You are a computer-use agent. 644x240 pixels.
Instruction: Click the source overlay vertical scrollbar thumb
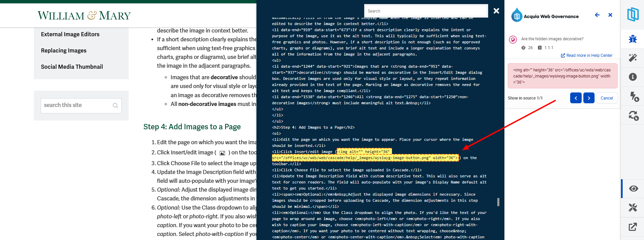click(498, 202)
